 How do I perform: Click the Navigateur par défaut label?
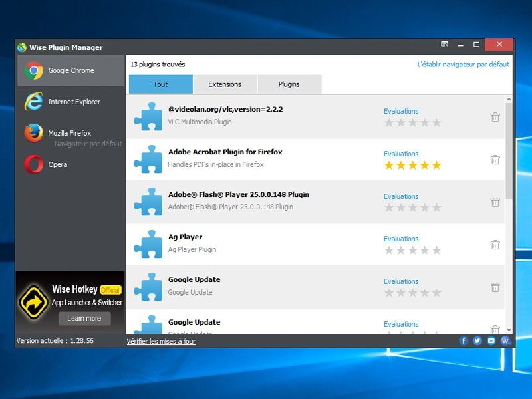pyautogui.click(x=88, y=144)
